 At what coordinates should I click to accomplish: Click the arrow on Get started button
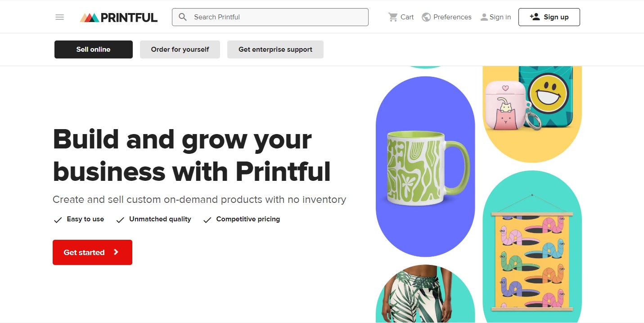click(116, 252)
